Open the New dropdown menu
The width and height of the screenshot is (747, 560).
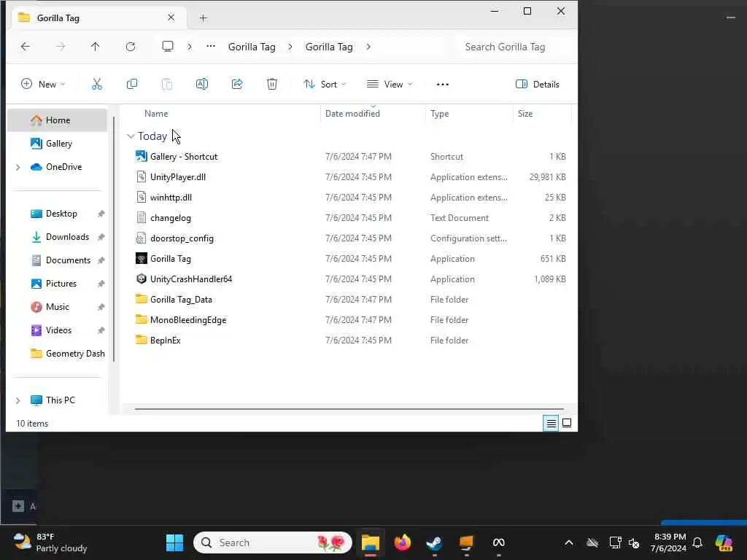43,85
